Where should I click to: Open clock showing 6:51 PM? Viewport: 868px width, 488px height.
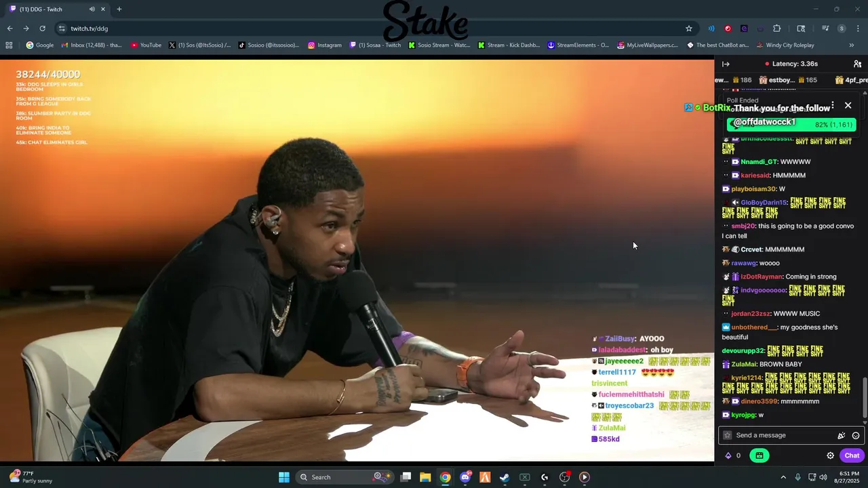tap(849, 477)
